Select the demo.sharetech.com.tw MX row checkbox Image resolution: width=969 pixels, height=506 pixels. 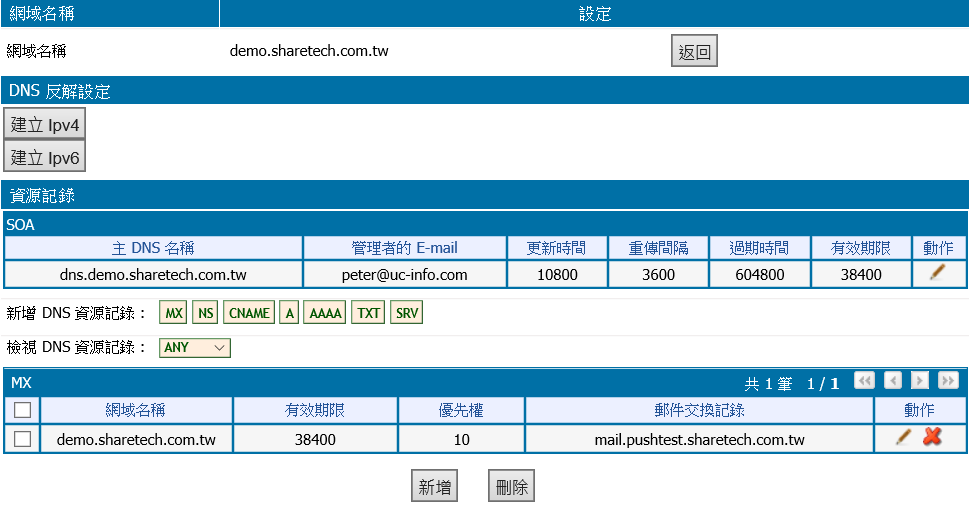(22, 439)
